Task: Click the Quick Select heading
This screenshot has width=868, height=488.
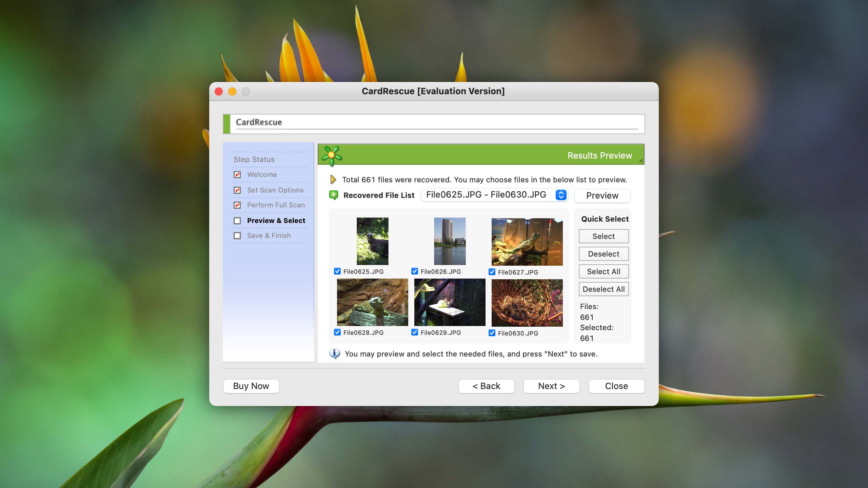Action: coord(605,219)
